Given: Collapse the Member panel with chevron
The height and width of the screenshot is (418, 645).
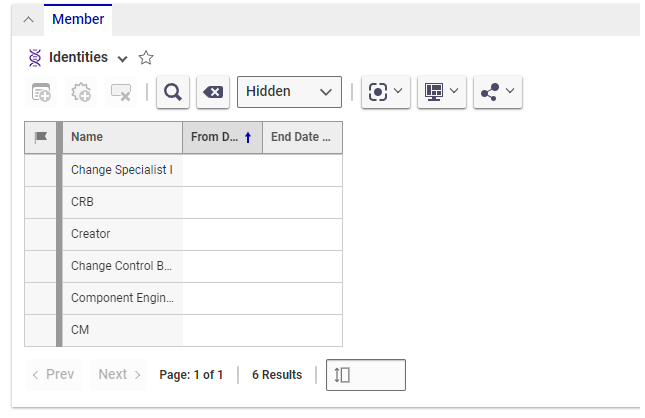Looking at the screenshot, I should 28,19.
